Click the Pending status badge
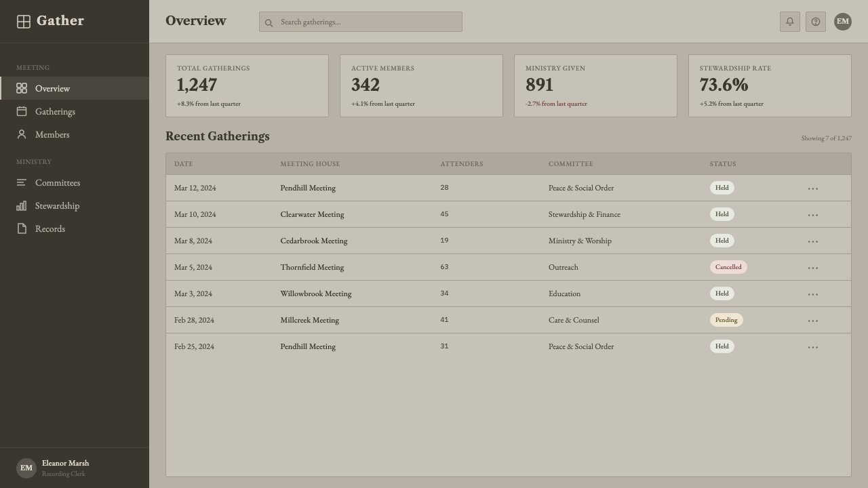 pos(726,320)
